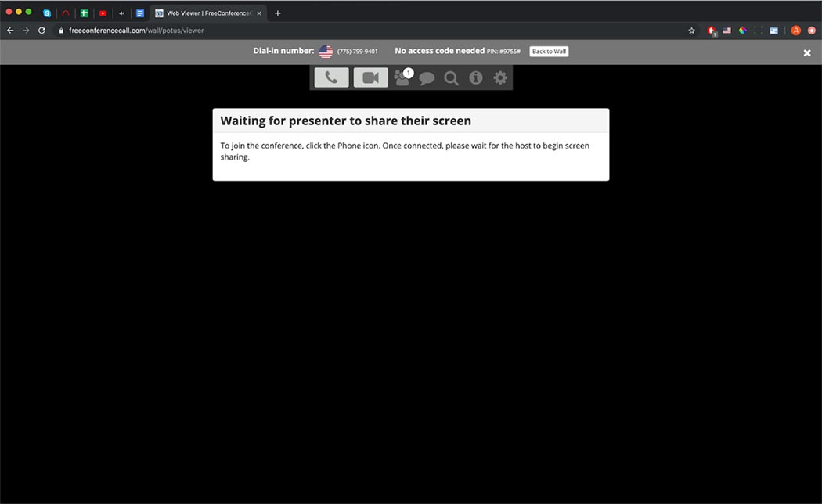View conference information
This screenshot has height=504, width=822.
[x=476, y=77]
